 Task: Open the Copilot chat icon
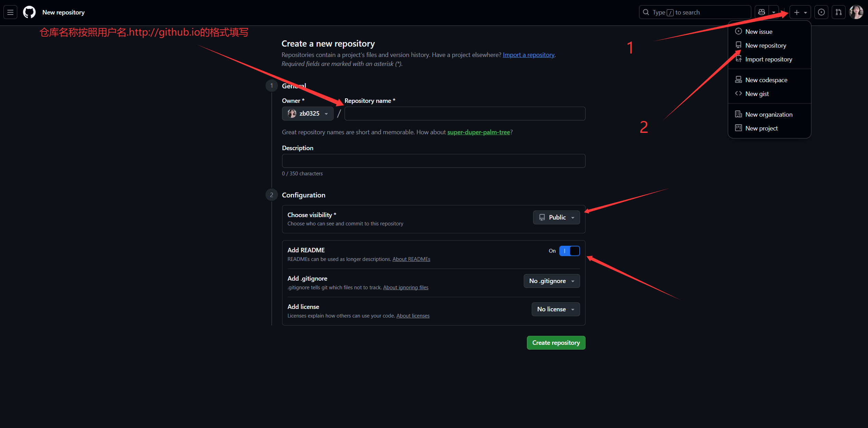762,12
